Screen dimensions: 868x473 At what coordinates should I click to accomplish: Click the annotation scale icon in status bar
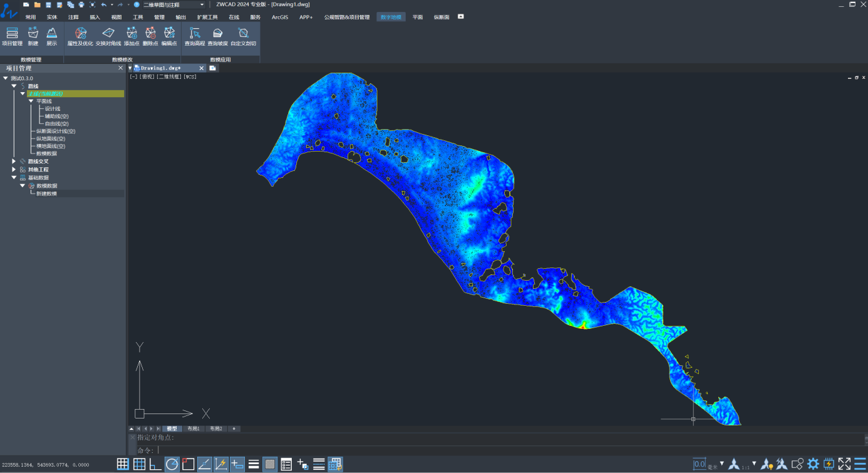click(733, 464)
